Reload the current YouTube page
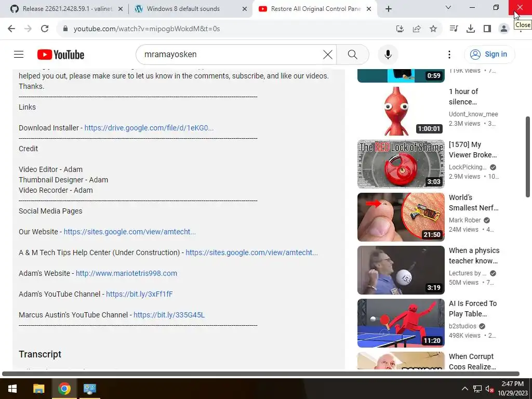The height and width of the screenshot is (399, 532). [45, 29]
